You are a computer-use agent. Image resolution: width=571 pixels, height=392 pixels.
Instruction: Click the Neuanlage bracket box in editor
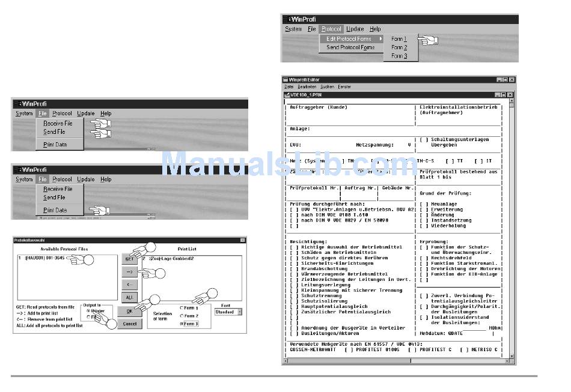click(x=424, y=204)
